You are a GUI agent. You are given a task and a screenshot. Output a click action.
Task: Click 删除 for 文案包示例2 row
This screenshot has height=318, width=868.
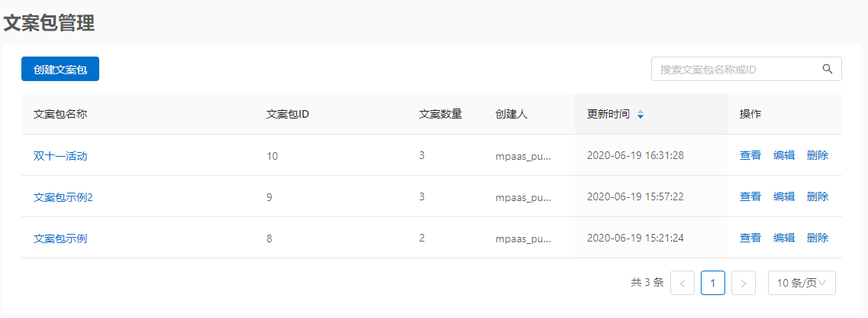(x=818, y=196)
